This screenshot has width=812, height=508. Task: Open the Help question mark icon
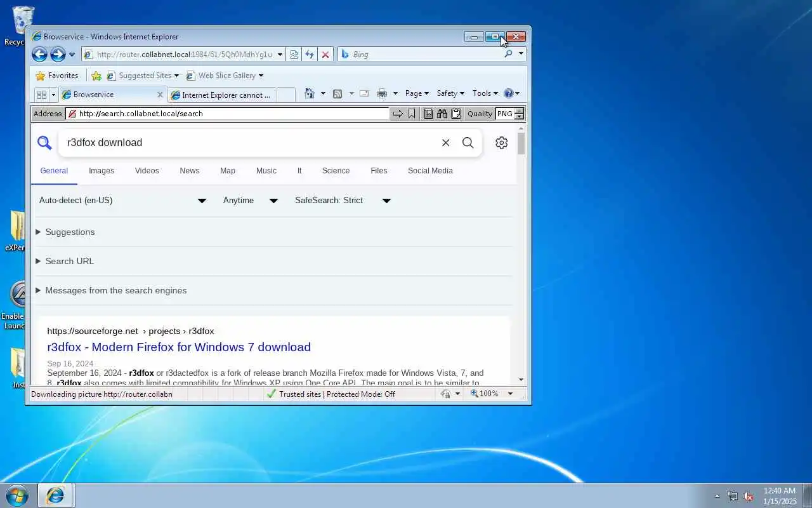tap(511, 93)
